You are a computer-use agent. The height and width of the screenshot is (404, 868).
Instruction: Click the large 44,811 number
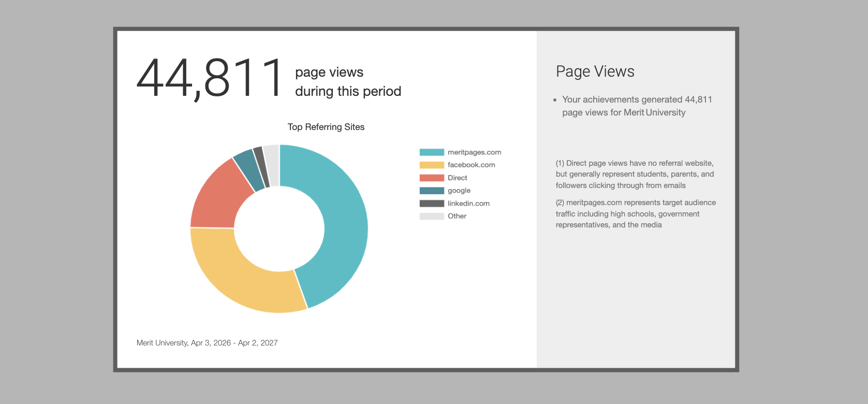pos(210,79)
